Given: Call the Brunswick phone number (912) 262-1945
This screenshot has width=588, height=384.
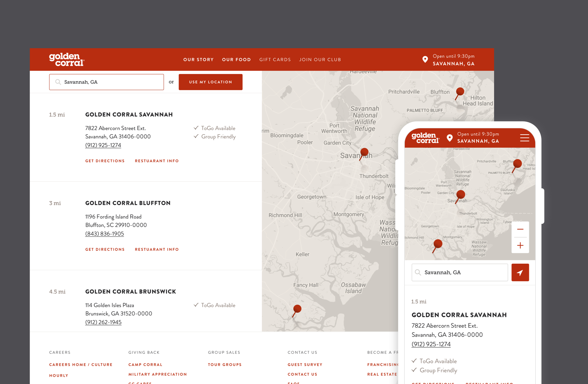Looking at the screenshot, I should coord(103,322).
